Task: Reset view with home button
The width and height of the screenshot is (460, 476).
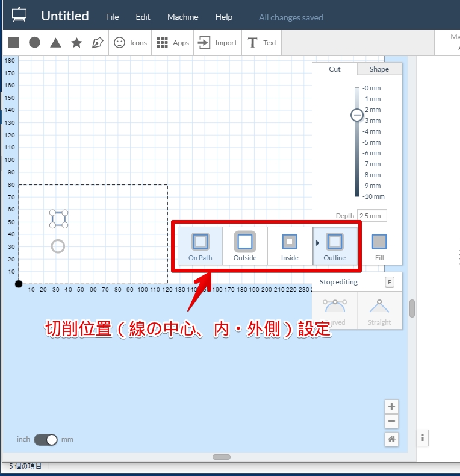Action: click(391, 439)
